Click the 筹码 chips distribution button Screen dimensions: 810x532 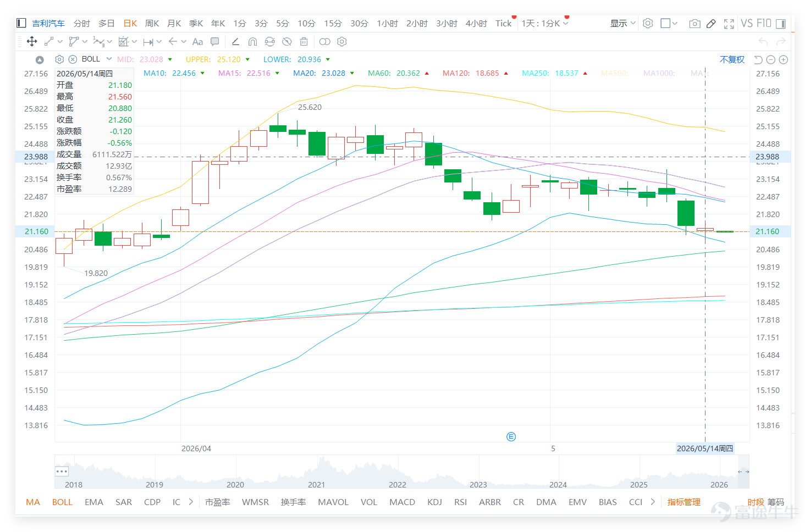pos(776,502)
